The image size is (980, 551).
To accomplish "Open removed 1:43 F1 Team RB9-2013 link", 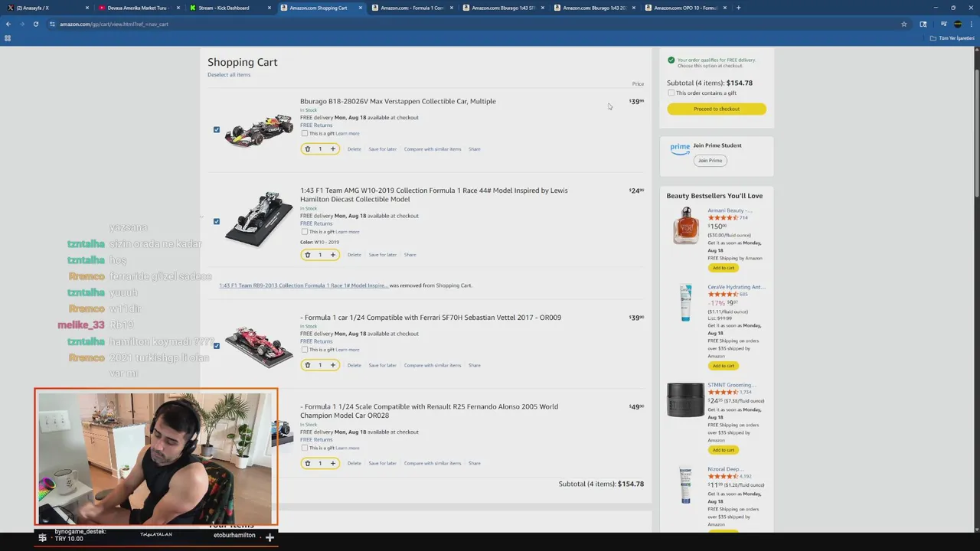I will 303,285.
